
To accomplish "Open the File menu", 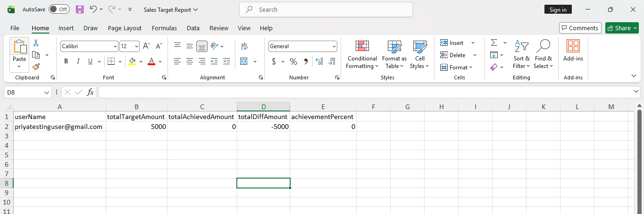I will pyautogui.click(x=15, y=28).
